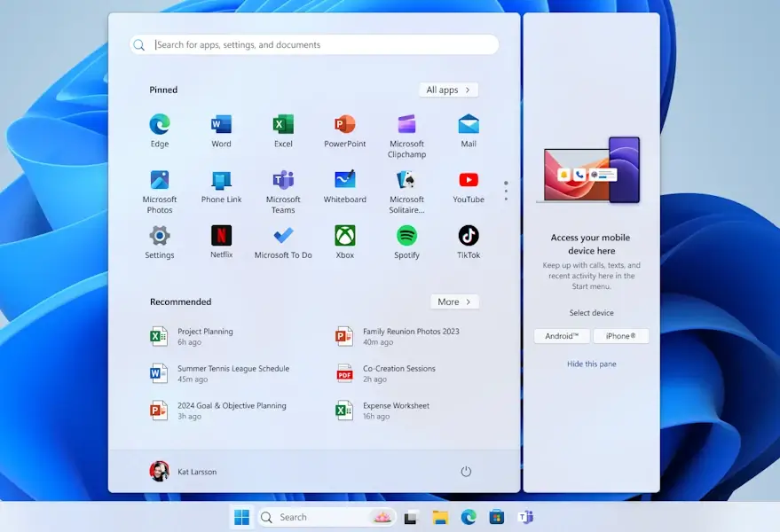Show More recommended items
This screenshot has height=532, width=780.
tap(454, 301)
